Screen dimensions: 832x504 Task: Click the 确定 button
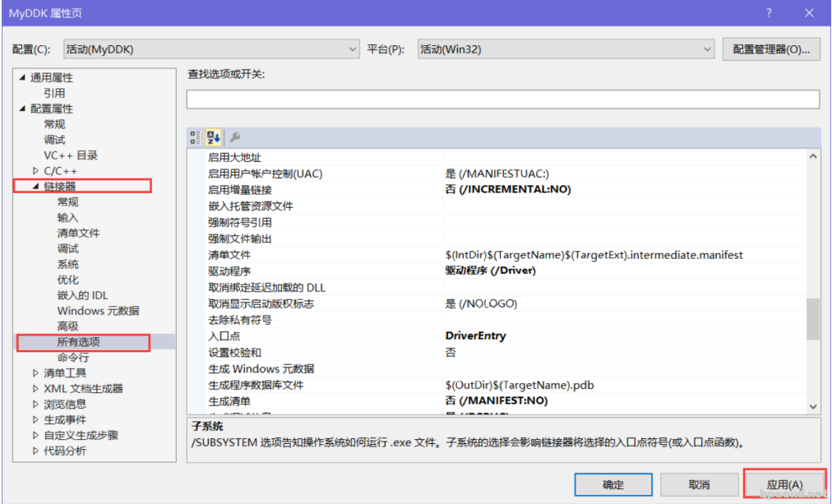click(613, 484)
